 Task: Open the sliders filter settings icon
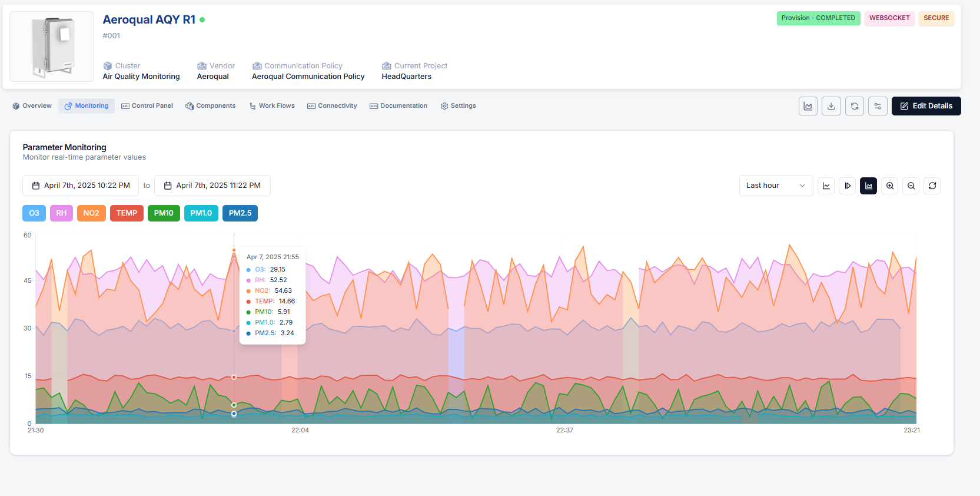[x=878, y=106]
